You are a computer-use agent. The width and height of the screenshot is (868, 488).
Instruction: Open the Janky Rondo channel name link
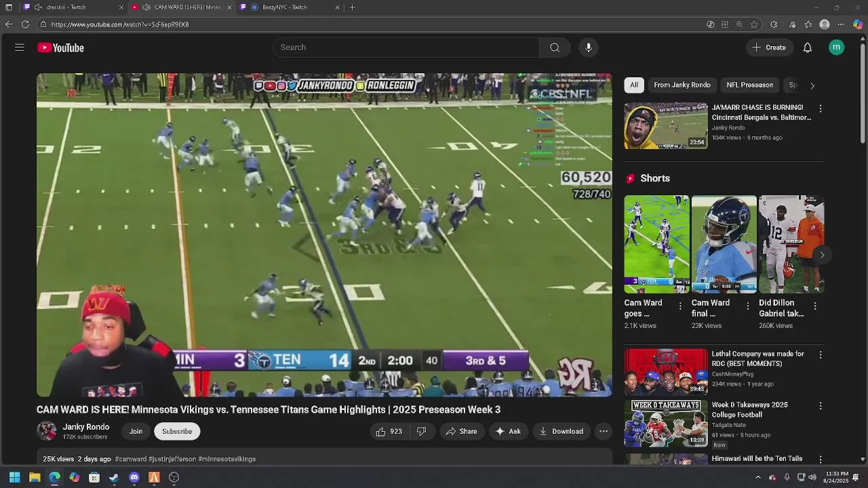pyautogui.click(x=86, y=427)
